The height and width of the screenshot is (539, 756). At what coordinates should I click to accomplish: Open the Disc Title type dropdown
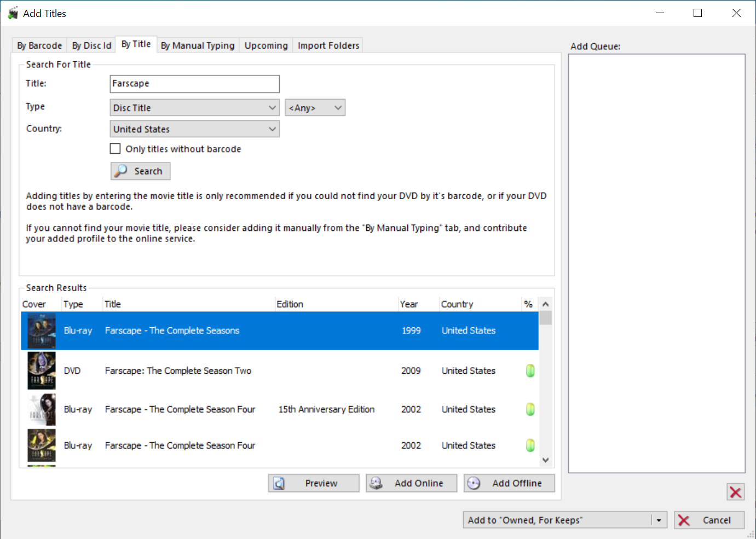pyautogui.click(x=194, y=108)
